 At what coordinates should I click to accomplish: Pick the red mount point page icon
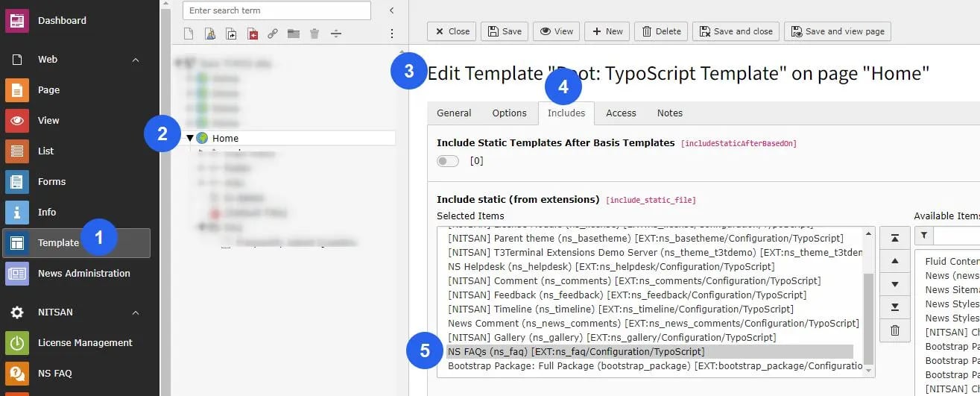click(253, 34)
